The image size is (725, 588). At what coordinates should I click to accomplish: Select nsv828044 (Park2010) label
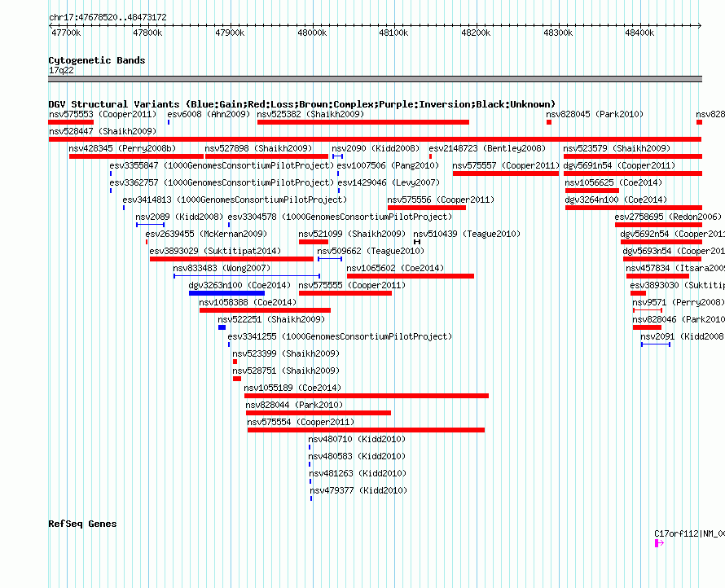pyautogui.click(x=295, y=405)
